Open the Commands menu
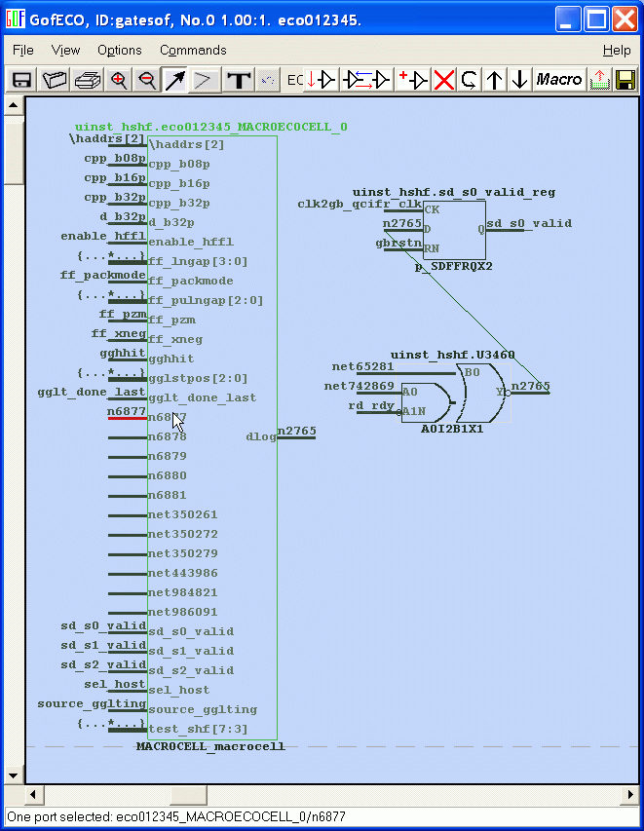 pos(193,50)
